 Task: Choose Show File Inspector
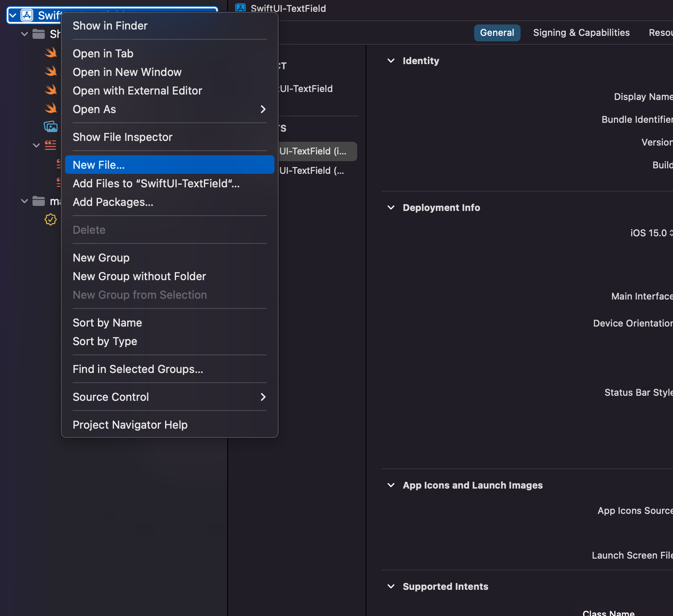coord(170,137)
